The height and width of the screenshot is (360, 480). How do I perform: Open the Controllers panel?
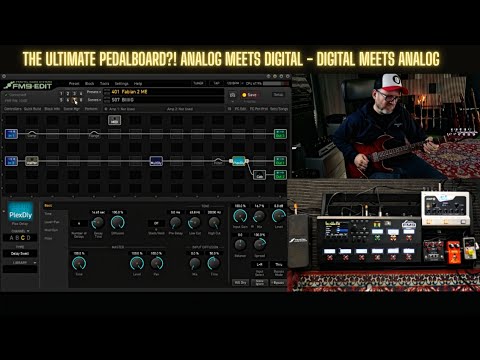[13, 109]
